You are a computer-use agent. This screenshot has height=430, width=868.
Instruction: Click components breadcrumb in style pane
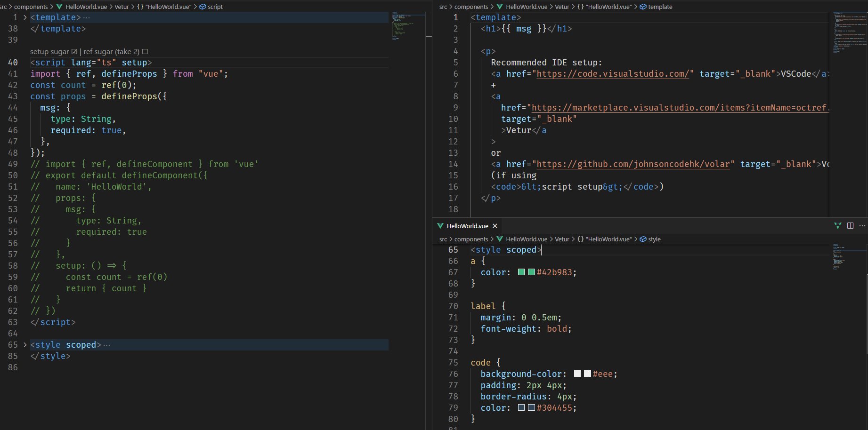[471, 239]
